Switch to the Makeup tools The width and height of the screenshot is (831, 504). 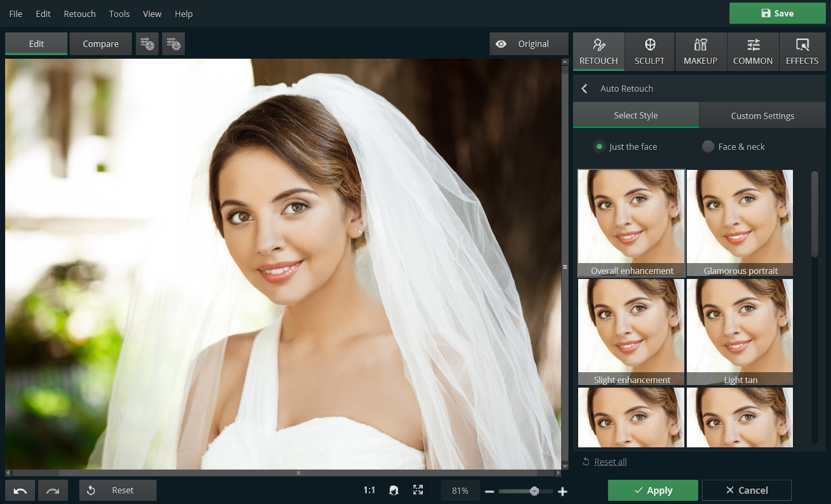(701, 51)
